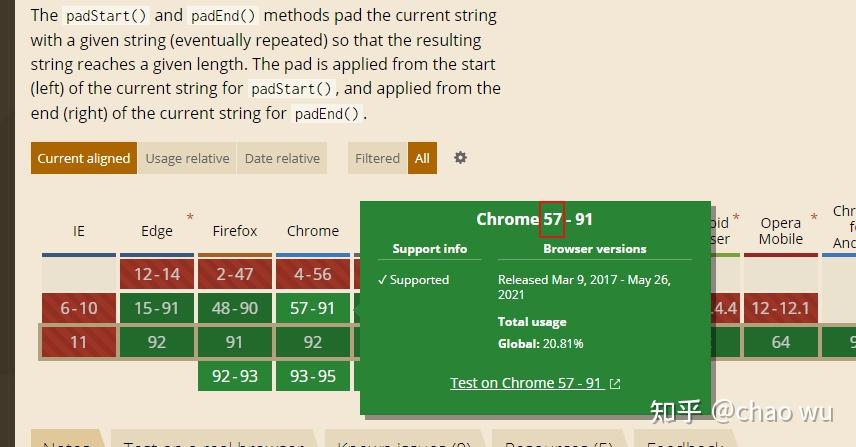Click the Firefox 48-90 version cell
Image resolution: width=856 pixels, height=447 pixels.
(x=235, y=308)
